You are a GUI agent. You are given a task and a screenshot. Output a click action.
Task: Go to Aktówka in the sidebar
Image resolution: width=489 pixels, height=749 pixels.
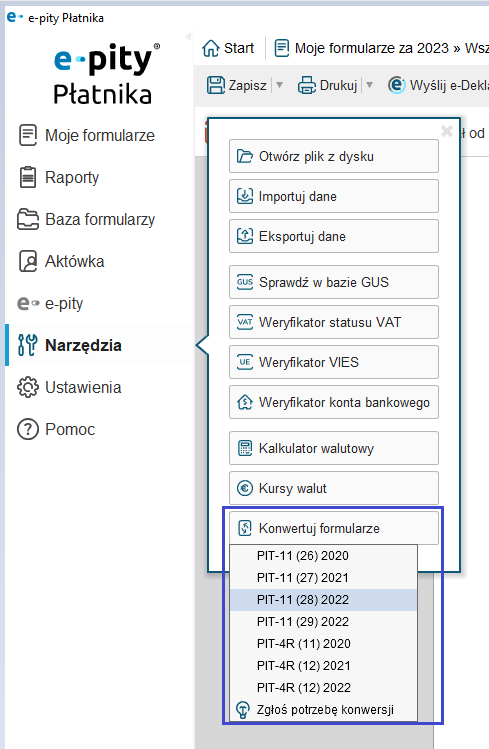click(x=61, y=262)
